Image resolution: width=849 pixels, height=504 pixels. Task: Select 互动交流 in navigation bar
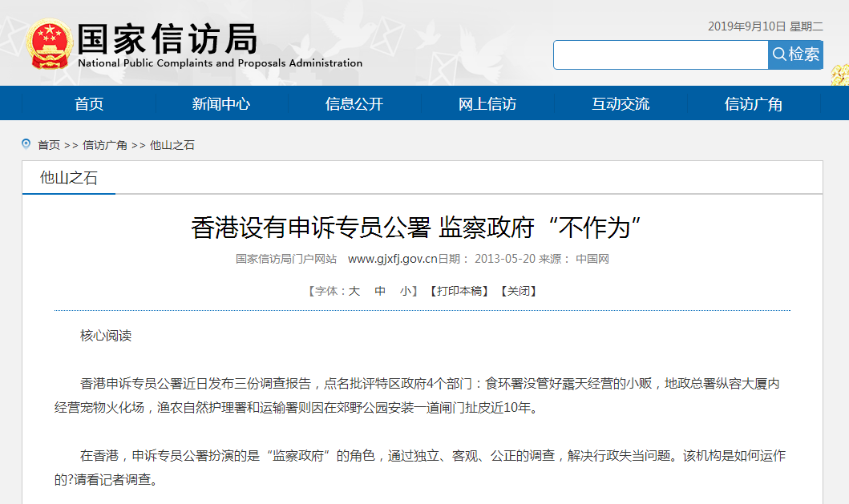click(x=621, y=104)
